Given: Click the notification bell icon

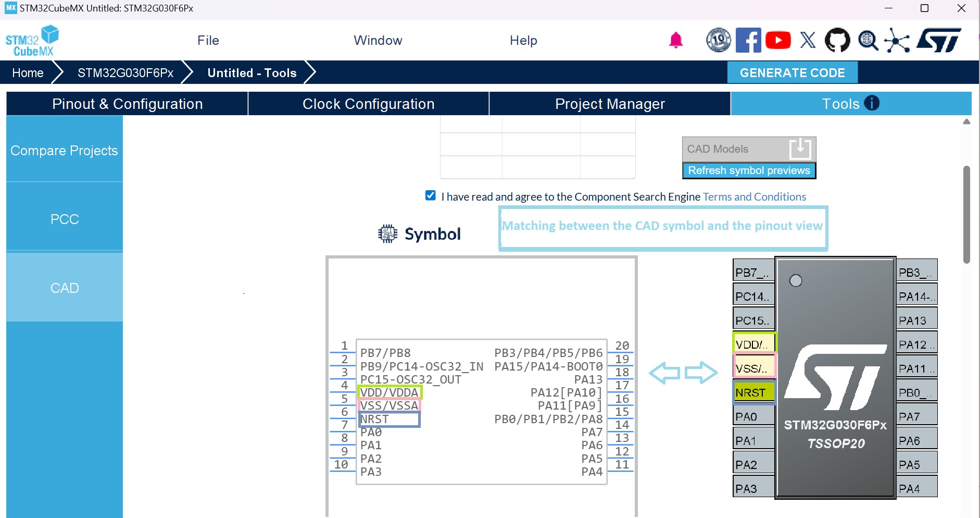Looking at the screenshot, I should point(676,40).
